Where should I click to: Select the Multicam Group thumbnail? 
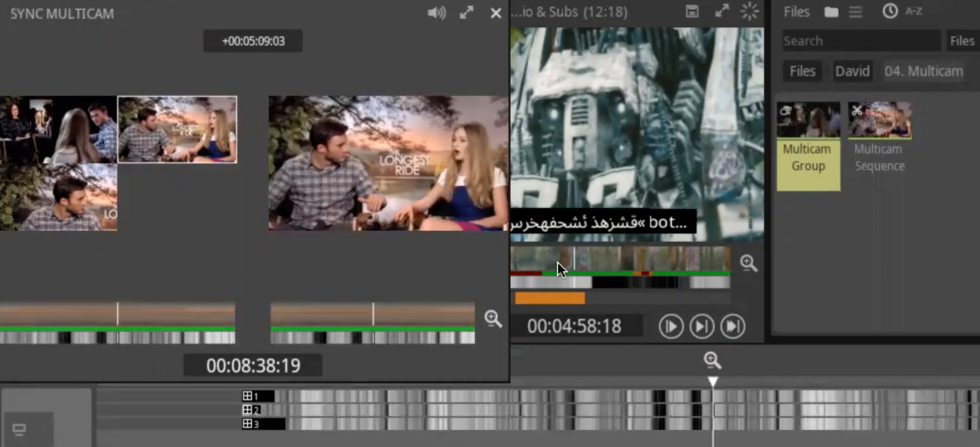808,120
